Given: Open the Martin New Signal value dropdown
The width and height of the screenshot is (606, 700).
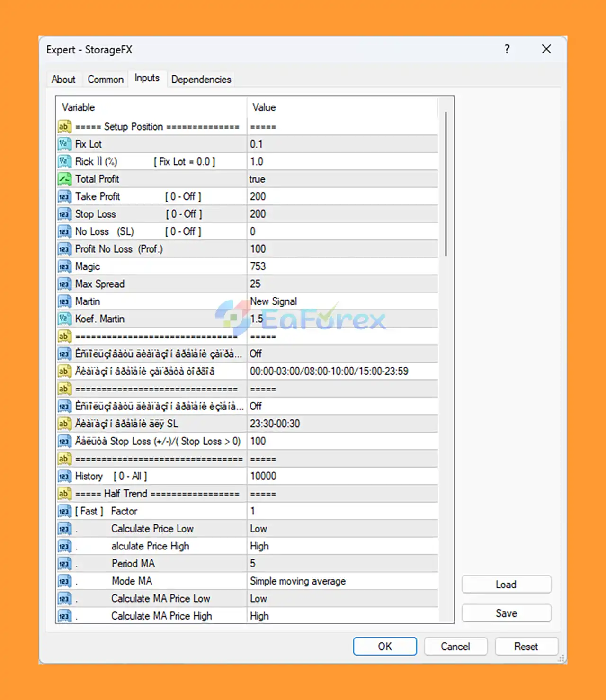Looking at the screenshot, I should click(x=341, y=301).
